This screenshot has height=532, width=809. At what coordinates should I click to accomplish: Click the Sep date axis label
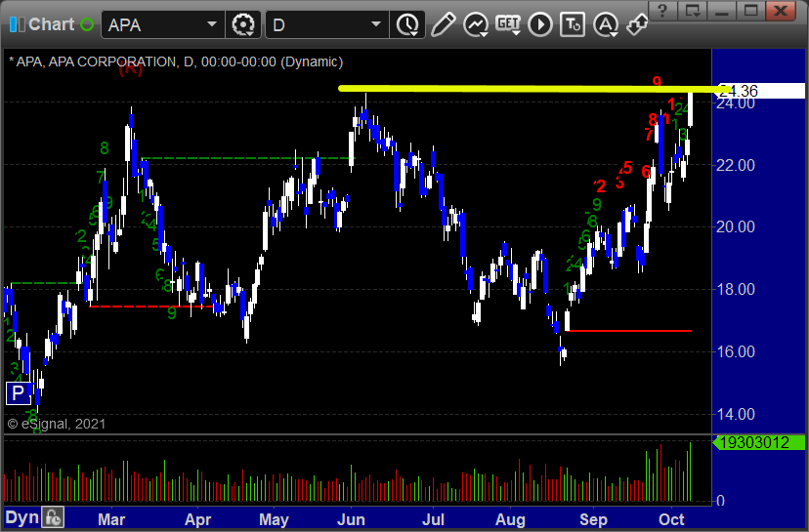click(x=593, y=519)
